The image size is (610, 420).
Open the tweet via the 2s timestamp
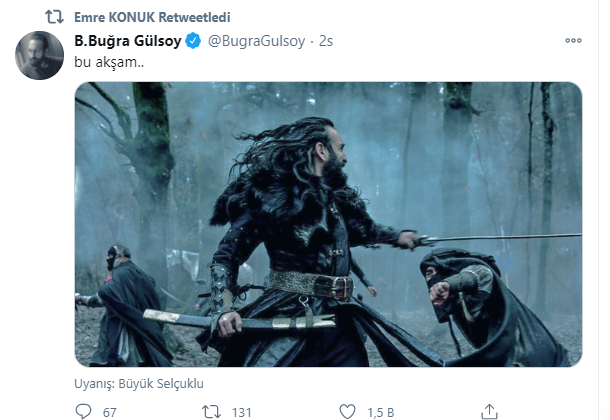[325, 41]
